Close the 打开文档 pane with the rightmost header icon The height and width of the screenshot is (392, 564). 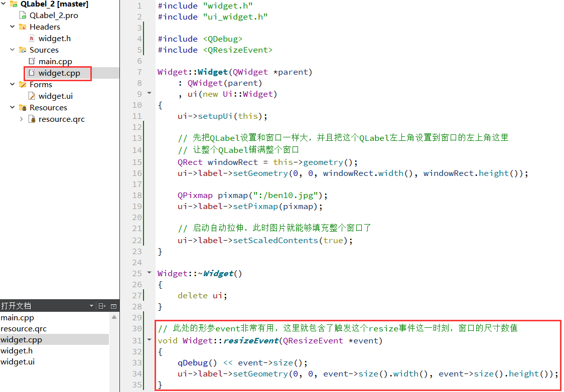click(x=114, y=306)
